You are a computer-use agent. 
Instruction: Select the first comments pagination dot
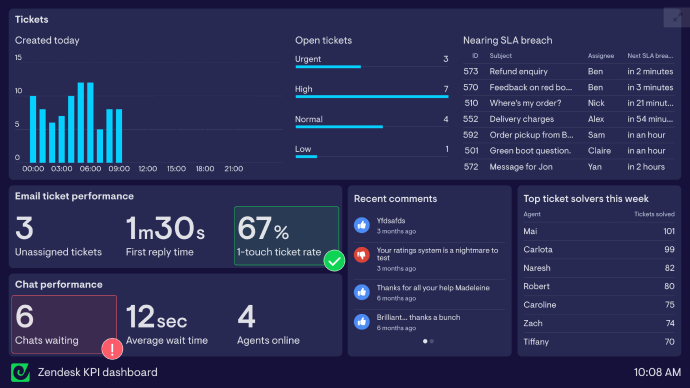[x=425, y=341]
